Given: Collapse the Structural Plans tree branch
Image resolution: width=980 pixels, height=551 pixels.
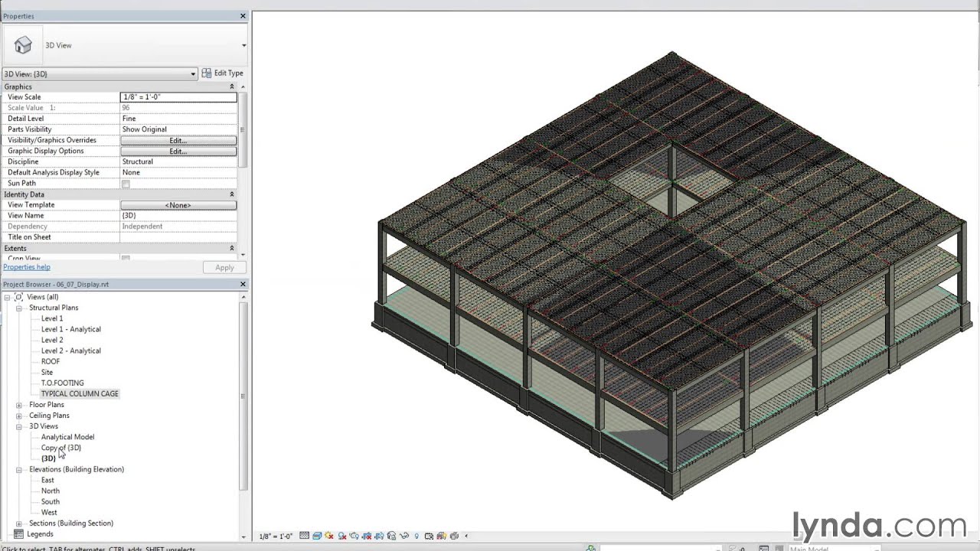Looking at the screenshot, I should pos(19,307).
